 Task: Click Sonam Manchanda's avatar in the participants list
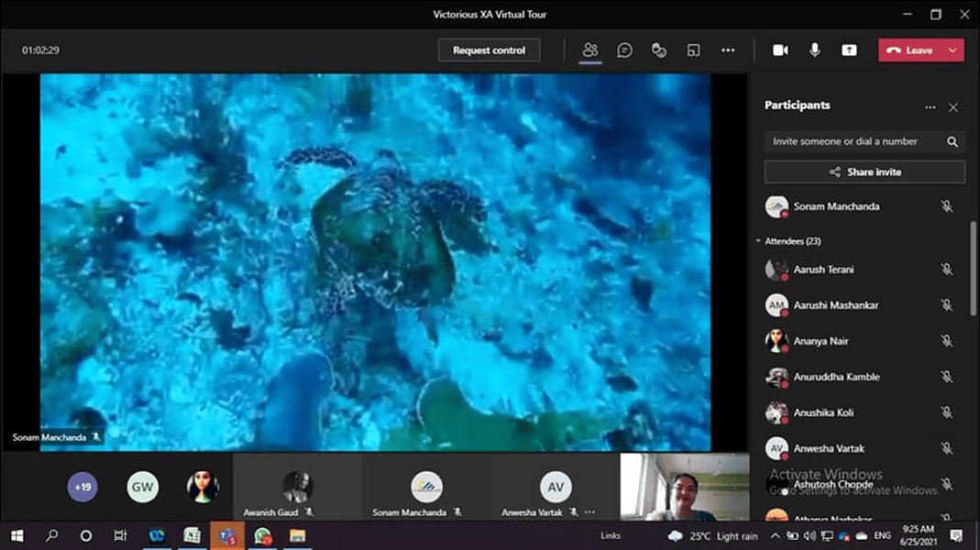click(776, 206)
